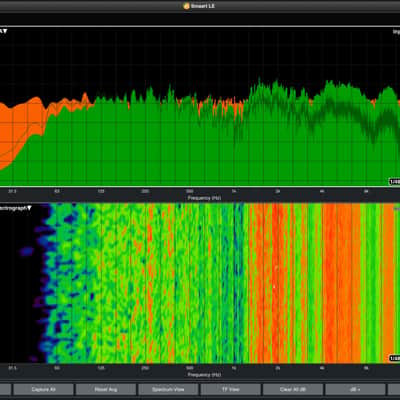Switch to Spectrum View
400x400 pixels.
point(168,389)
